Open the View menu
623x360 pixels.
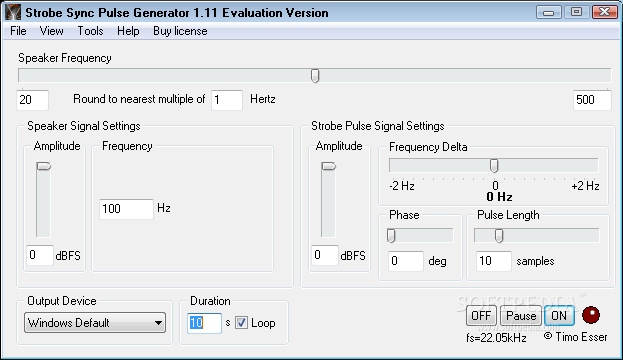point(51,31)
